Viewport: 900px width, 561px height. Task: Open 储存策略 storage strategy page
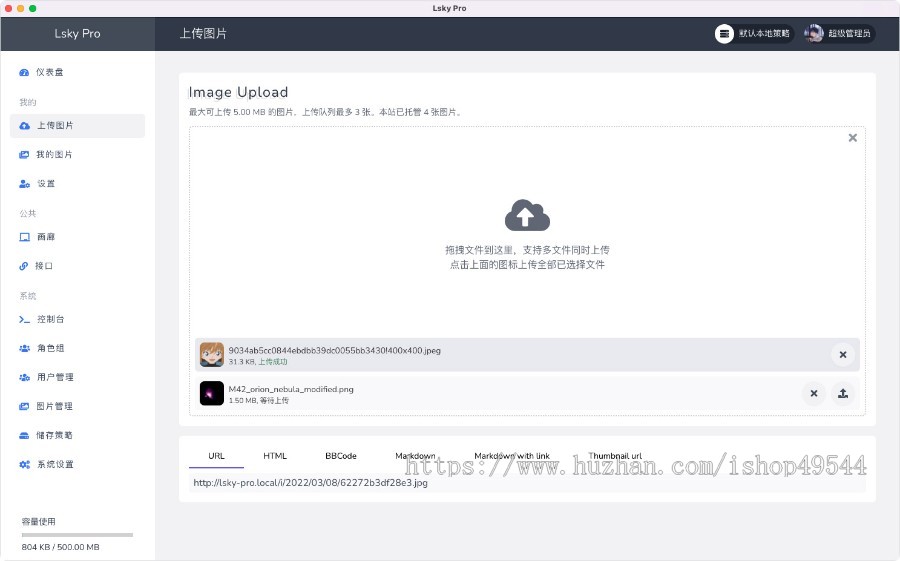click(77, 435)
